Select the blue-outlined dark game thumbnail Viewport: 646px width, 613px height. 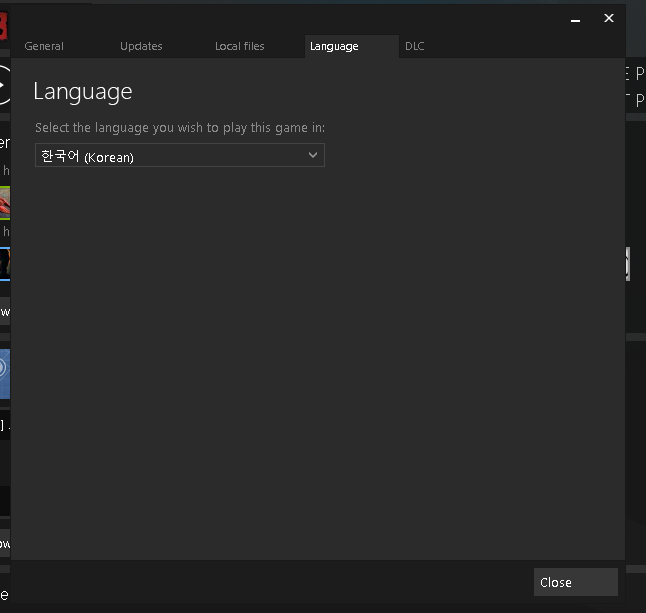point(5,263)
